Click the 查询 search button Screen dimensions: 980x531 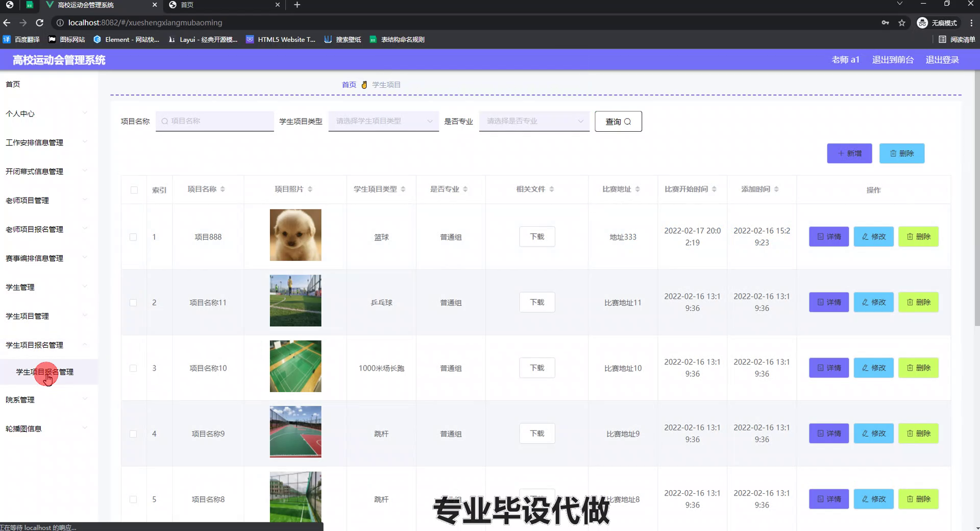pos(618,122)
